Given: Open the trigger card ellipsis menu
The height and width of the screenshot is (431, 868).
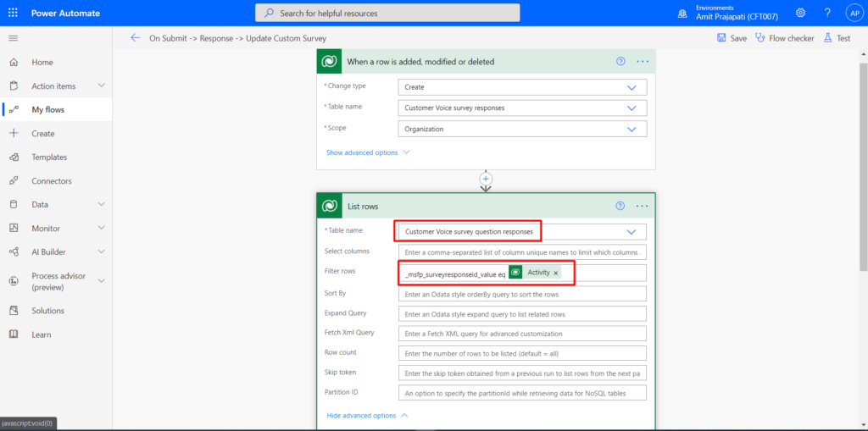Looking at the screenshot, I should (643, 62).
